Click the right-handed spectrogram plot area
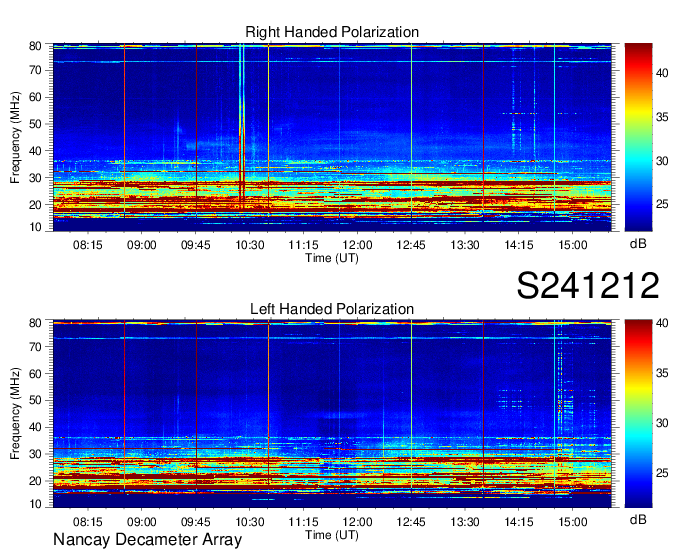The image size is (680, 552). pyautogui.click(x=332, y=137)
